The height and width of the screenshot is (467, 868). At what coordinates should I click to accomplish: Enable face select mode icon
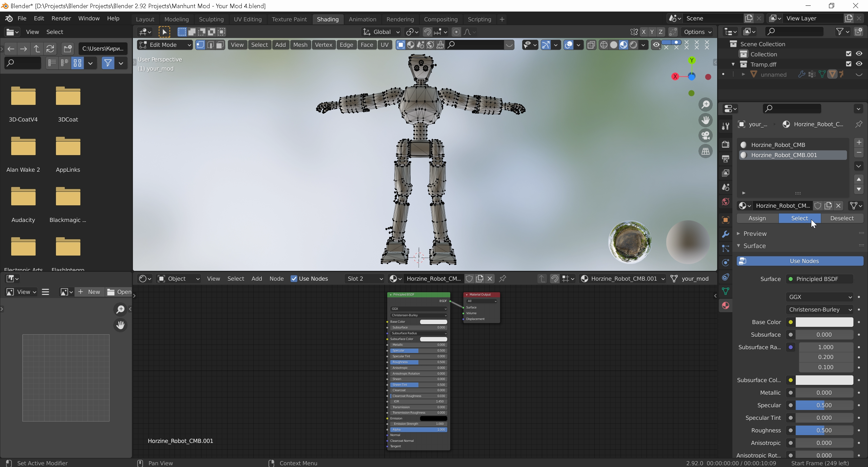[220, 45]
